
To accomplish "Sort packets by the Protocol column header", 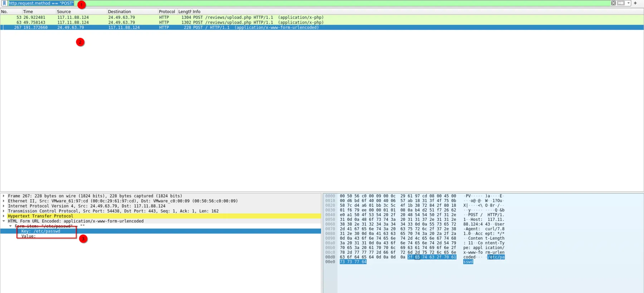I will click(167, 11).
